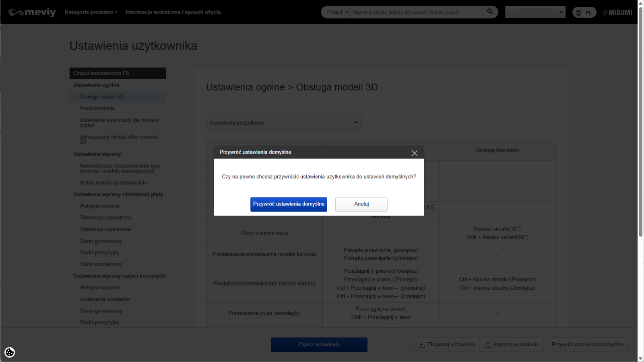Click the Zapisz ustawienia button
This screenshot has width=644, height=362.
(x=319, y=345)
